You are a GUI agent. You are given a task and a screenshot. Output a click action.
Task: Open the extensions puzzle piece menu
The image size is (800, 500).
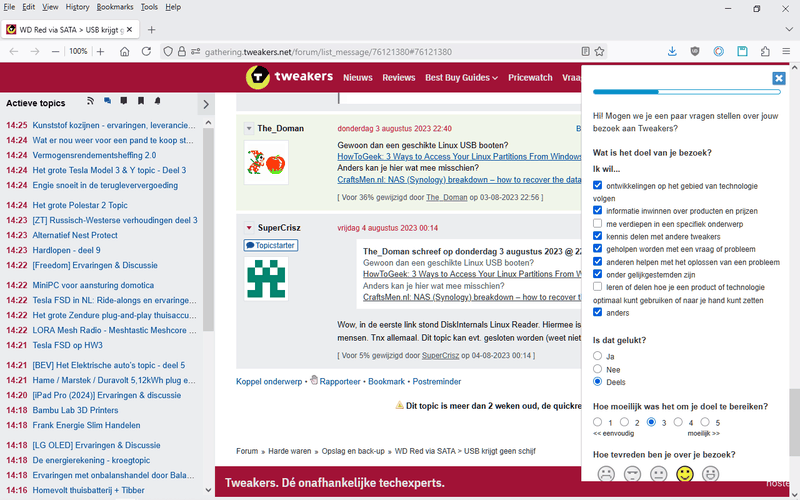coord(765,52)
